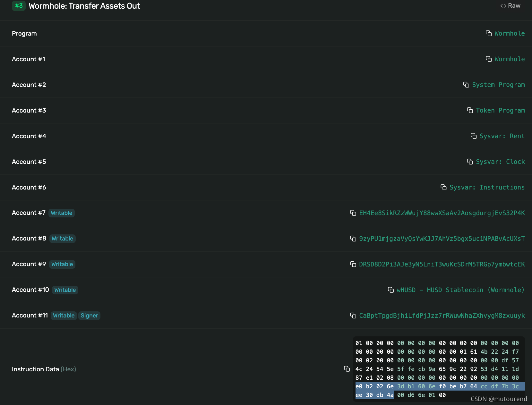
Task: Open the Program row Wormhole link
Action: [x=510, y=33]
